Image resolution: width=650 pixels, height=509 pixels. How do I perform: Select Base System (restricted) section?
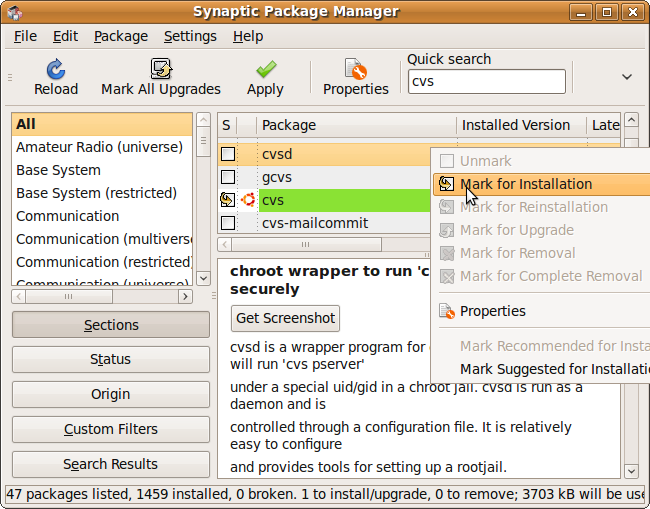click(x=102, y=193)
